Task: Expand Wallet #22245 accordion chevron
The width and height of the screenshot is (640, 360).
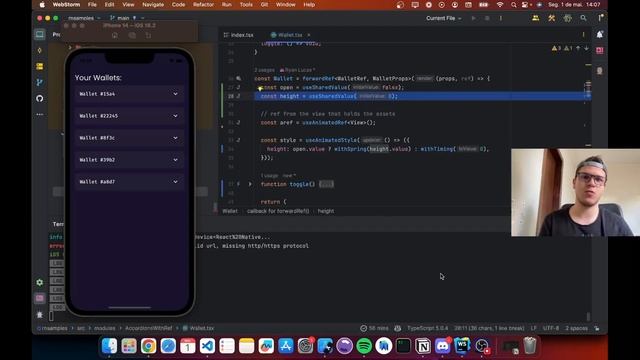Action: click(176, 116)
